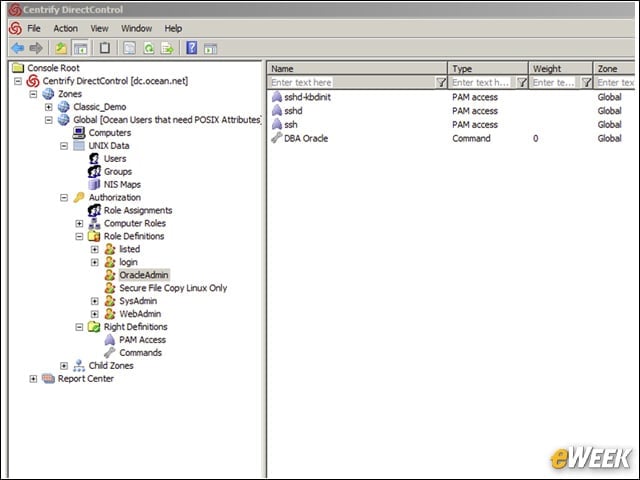Viewport: 640px width, 480px height.
Task: Select the ssh row in the list
Action: [x=452, y=124]
